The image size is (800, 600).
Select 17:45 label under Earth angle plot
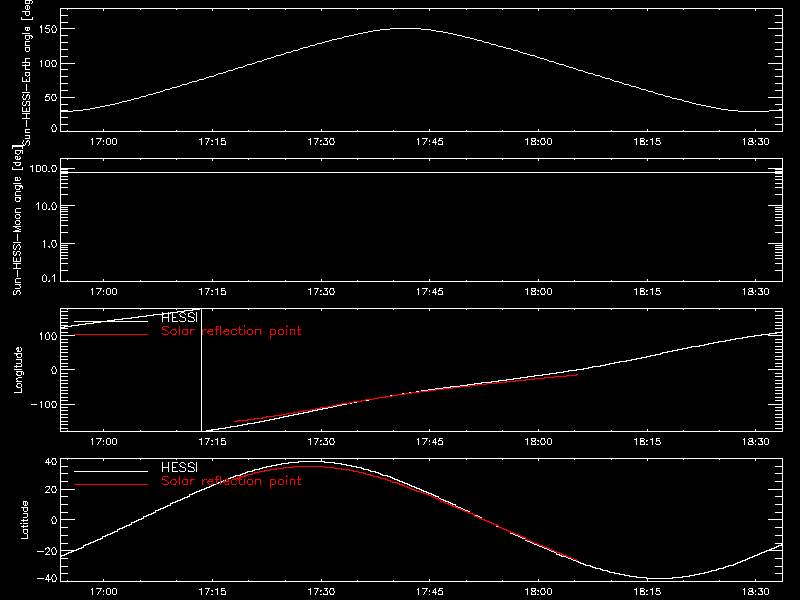(430, 141)
